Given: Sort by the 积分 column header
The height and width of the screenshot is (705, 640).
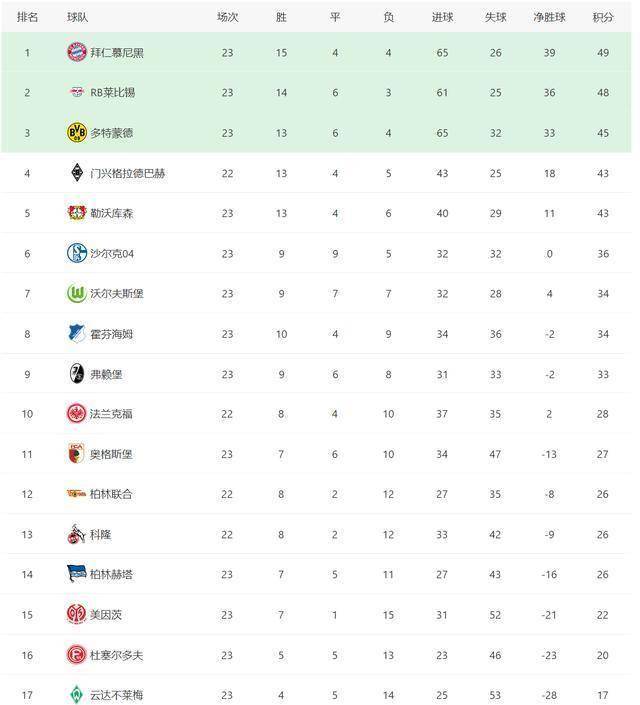Looking at the screenshot, I should tap(603, 17).
